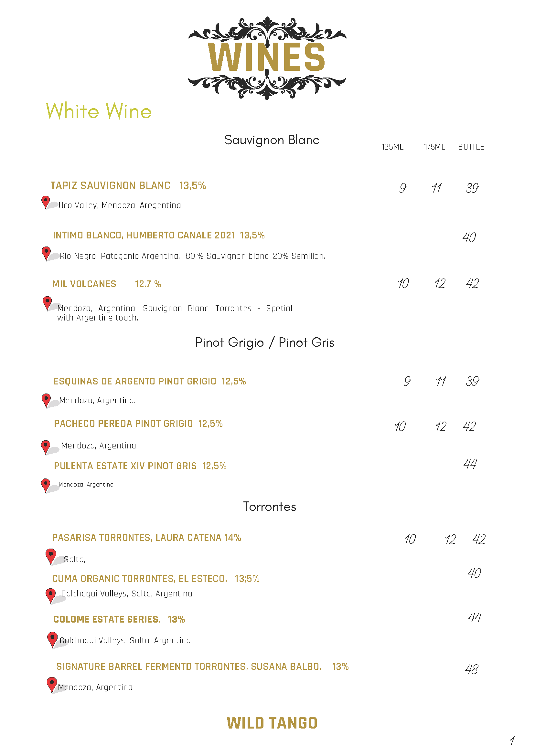Click the map pin beside Uco Valley
535x756 pixels.
(x=46, y=202)
